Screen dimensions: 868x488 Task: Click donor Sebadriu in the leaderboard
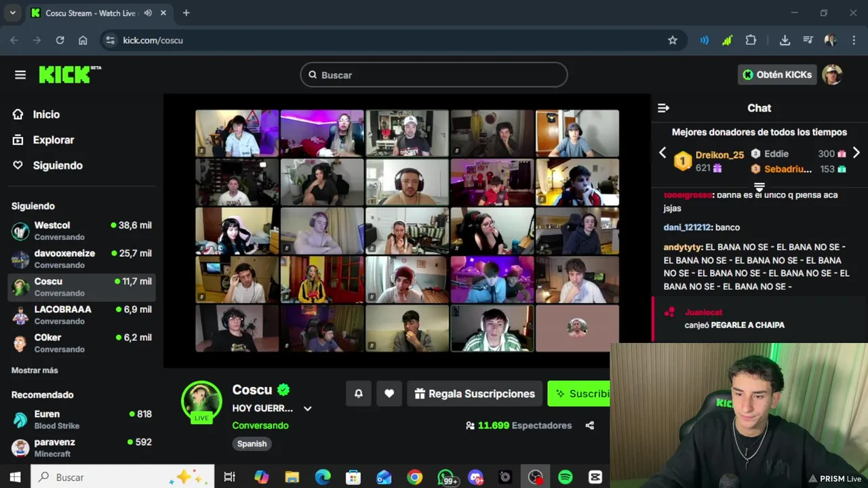tap(787, 169)
